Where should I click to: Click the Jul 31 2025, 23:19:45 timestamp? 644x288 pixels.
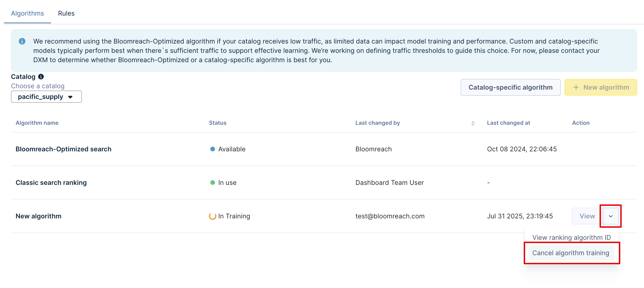[520, 216]
